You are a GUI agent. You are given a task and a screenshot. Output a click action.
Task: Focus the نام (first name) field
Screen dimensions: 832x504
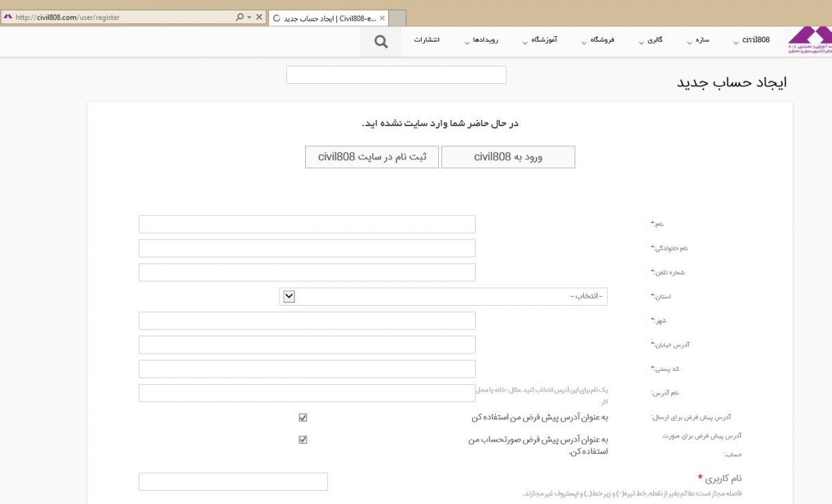pos(307,224)
